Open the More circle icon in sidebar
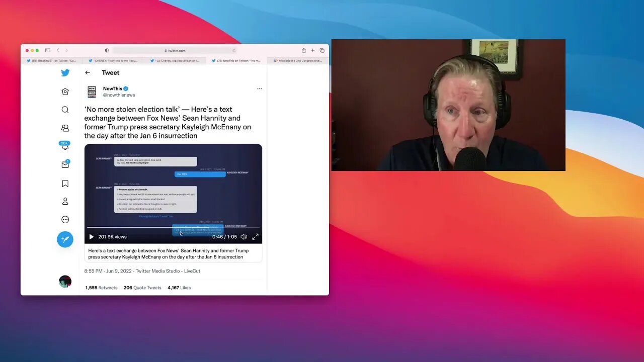 coord(65,220)
